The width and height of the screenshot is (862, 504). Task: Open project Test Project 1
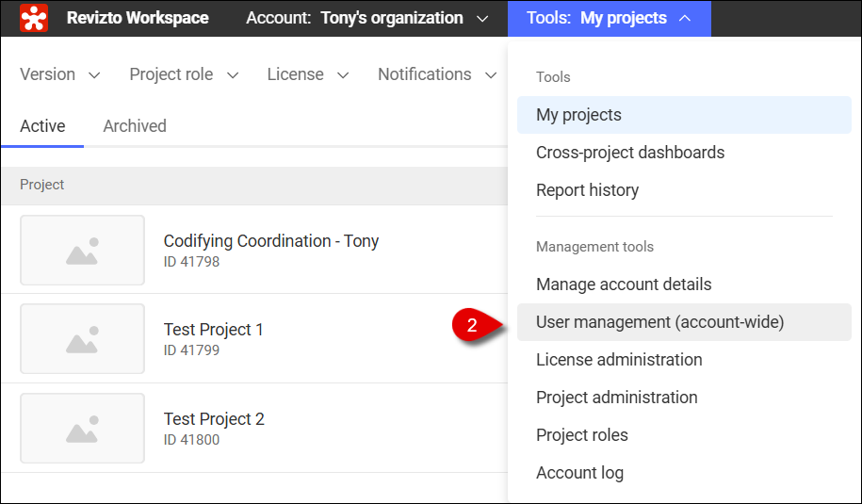(x=213, y=329)
